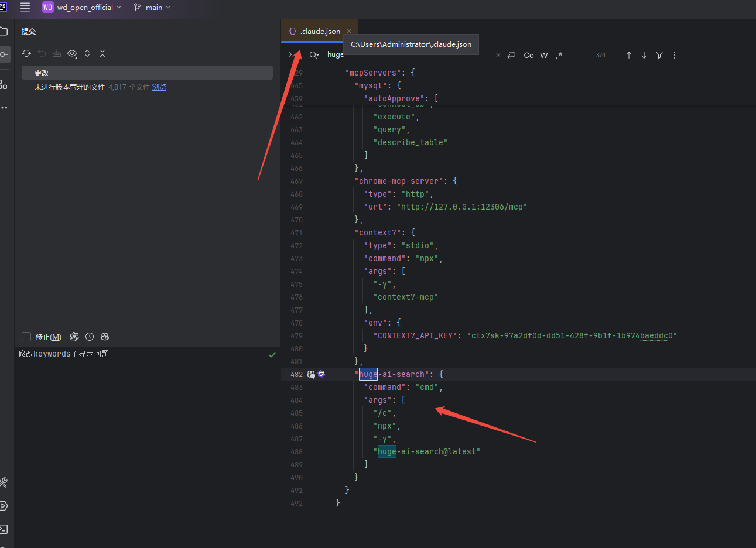Go to previous search occurrence arrow
This screenshot has width=756, height=548.
pyautogui.click(x=629, y=55)
